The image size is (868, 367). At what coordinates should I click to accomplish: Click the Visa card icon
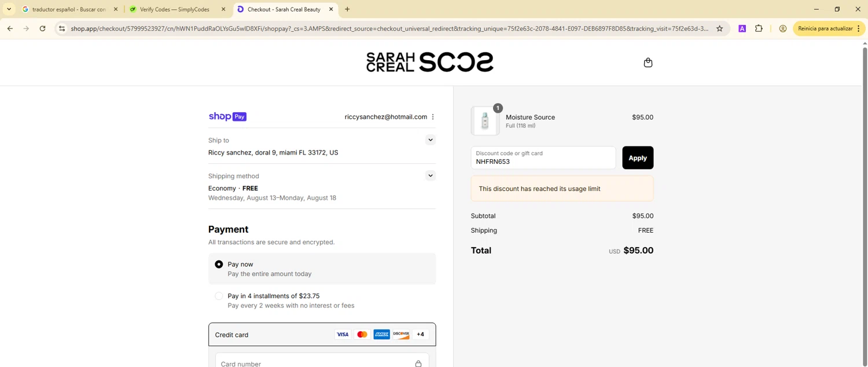coord(343,335)
